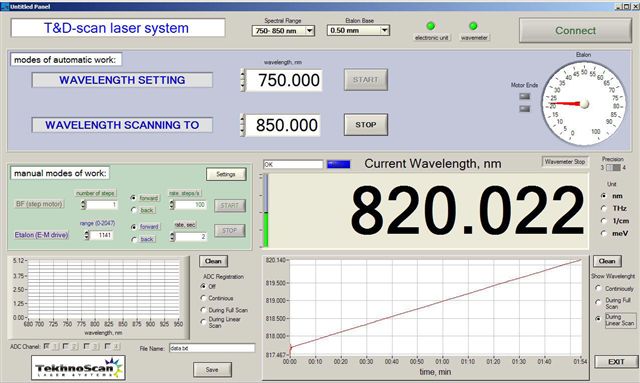The width and height of the screenshot is (640, 383).
Task: Click the Etalon gauge center knob
Action: pyautogui.click(x=584, y=104)
